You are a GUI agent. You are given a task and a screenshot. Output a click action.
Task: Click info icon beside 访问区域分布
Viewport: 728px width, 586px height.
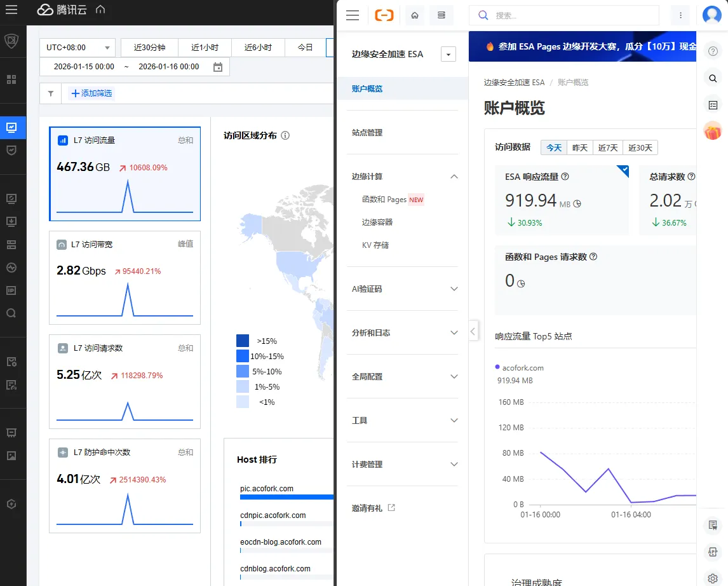coord(285,135)
